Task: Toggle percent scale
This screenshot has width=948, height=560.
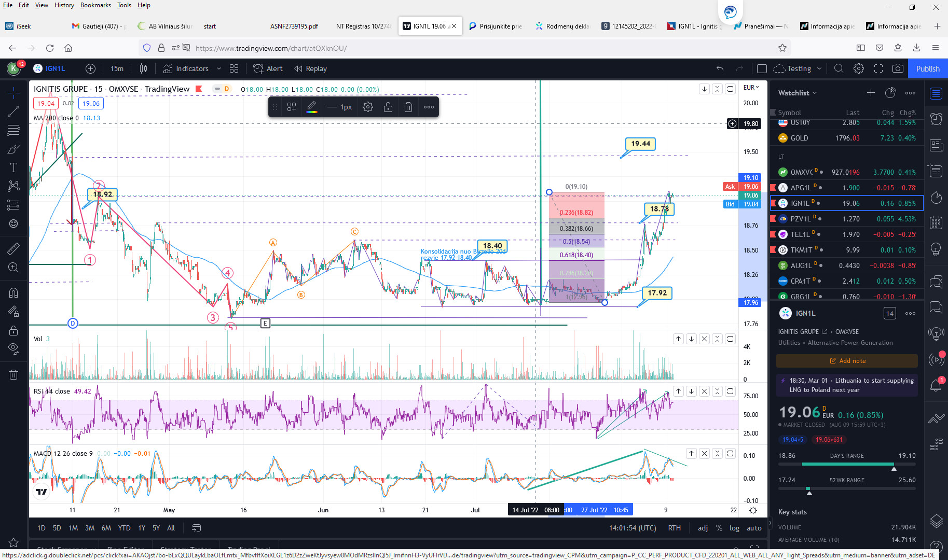Action: click(x=719, y=528)
